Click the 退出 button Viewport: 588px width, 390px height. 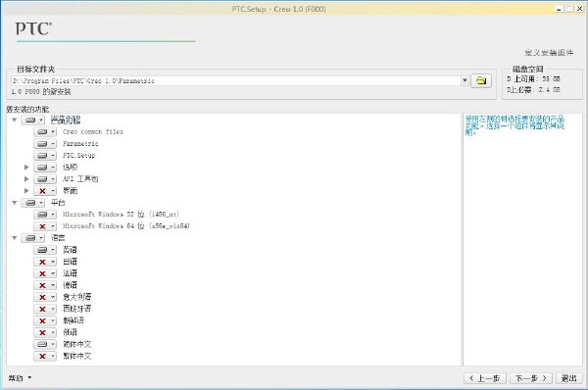tap(568, 378)
